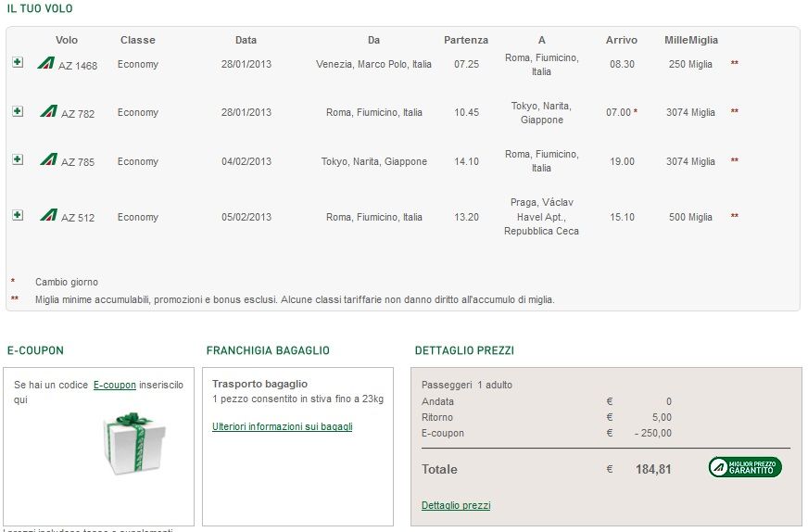The image size is (808, 532).
Task: Click the gift box E-coupon image
Action: (x=135, y=443)
